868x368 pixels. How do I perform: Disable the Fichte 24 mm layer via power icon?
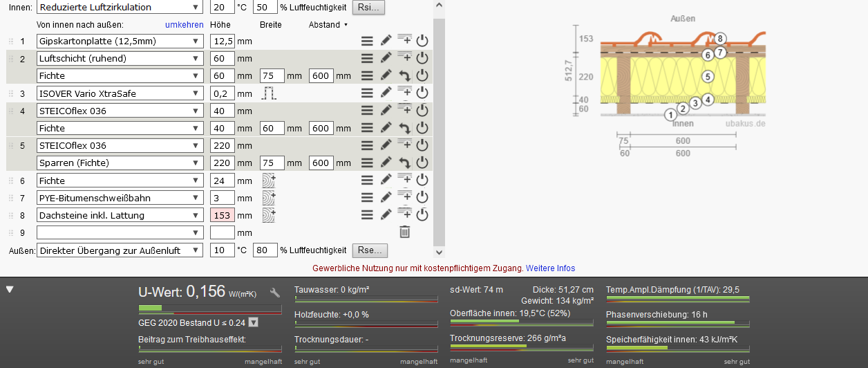(422, 181)
